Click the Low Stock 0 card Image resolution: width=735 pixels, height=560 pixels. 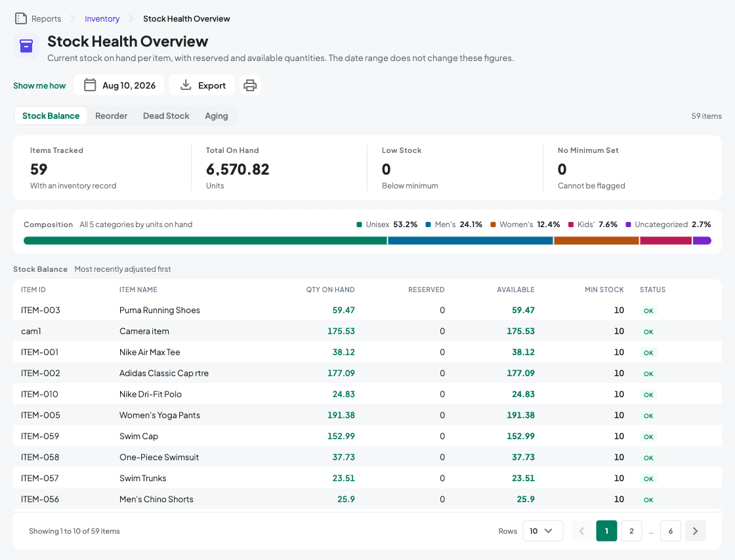455,168
